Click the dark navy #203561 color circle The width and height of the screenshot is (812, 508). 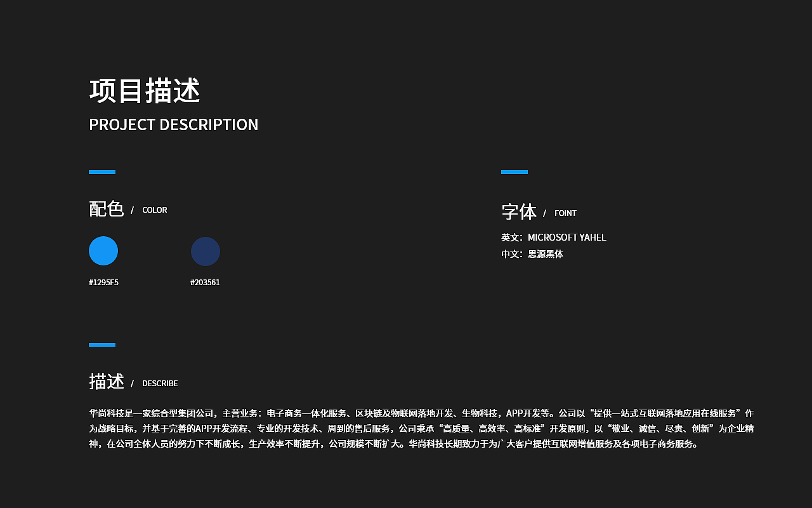206,251
